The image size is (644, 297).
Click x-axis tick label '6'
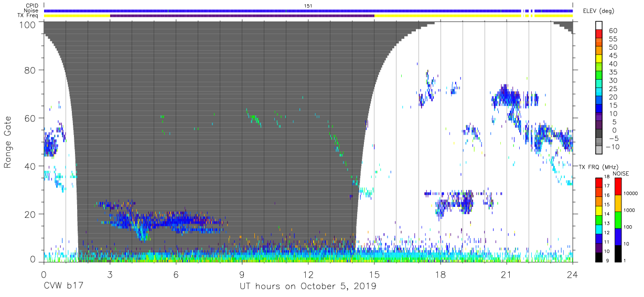tap(176, 274)
